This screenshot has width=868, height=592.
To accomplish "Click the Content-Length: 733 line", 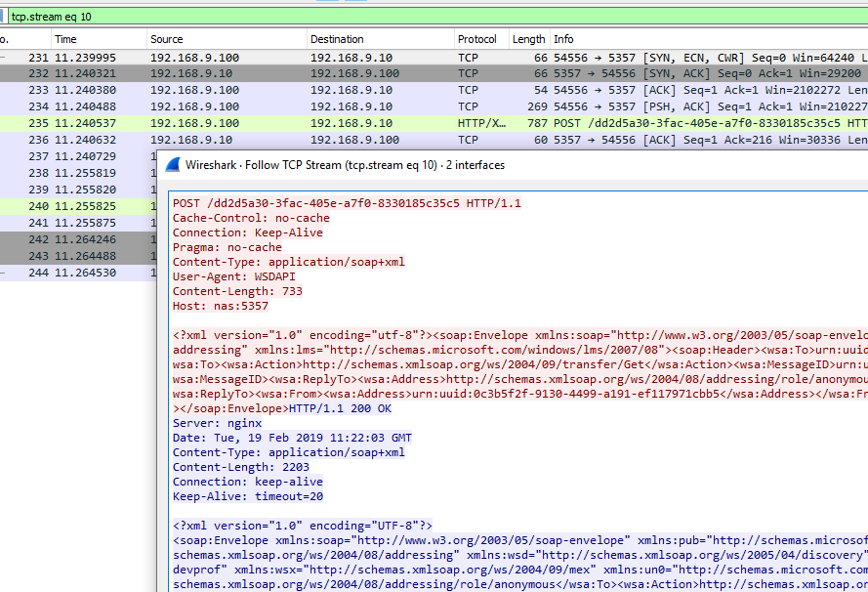I will tap(237, 291).
